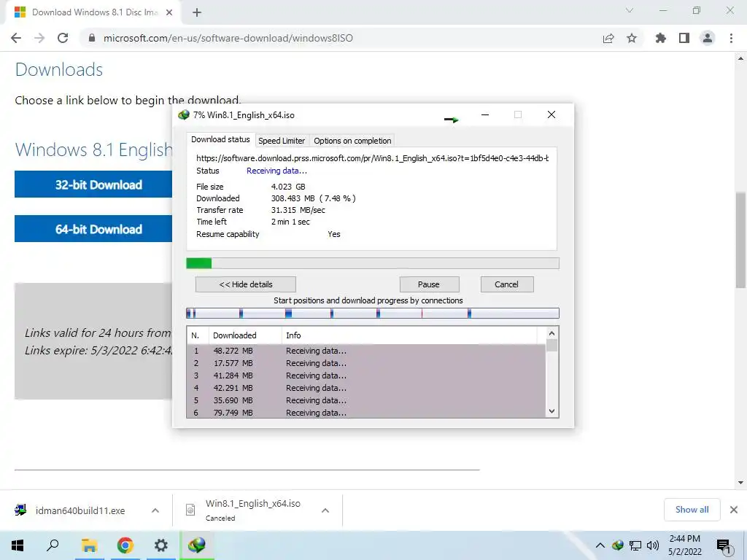This screenshot has height=560, width=747.
Task: Select the Download status tab
Action: point(220,139)
